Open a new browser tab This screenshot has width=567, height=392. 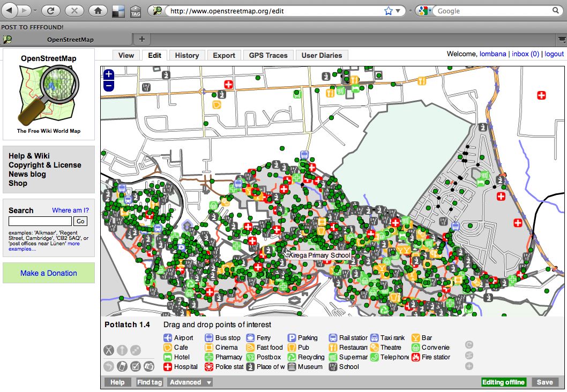141,39
